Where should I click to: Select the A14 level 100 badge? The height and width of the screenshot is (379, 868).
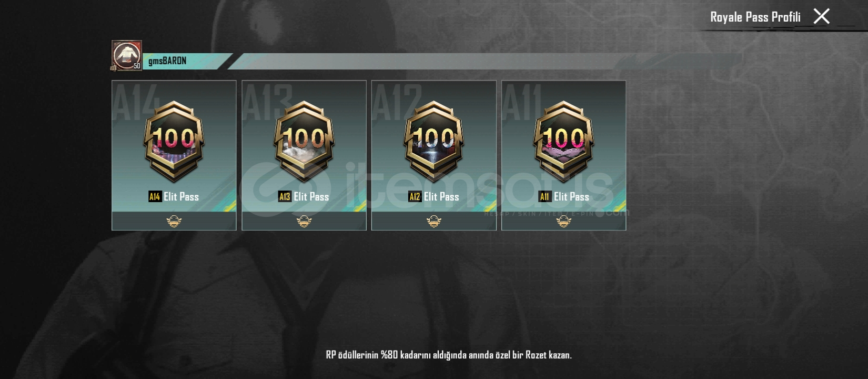pyautogui.click(x=174, y=142)
